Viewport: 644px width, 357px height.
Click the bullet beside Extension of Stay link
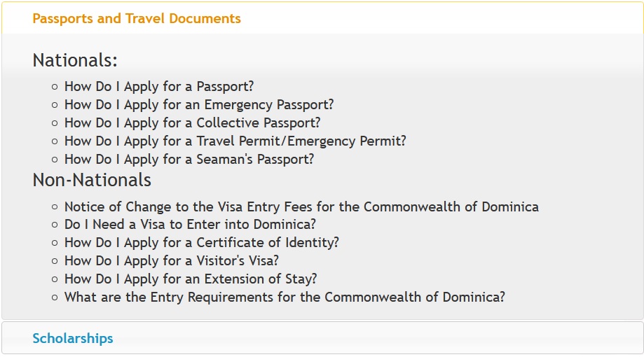click(x=55, y=280)
